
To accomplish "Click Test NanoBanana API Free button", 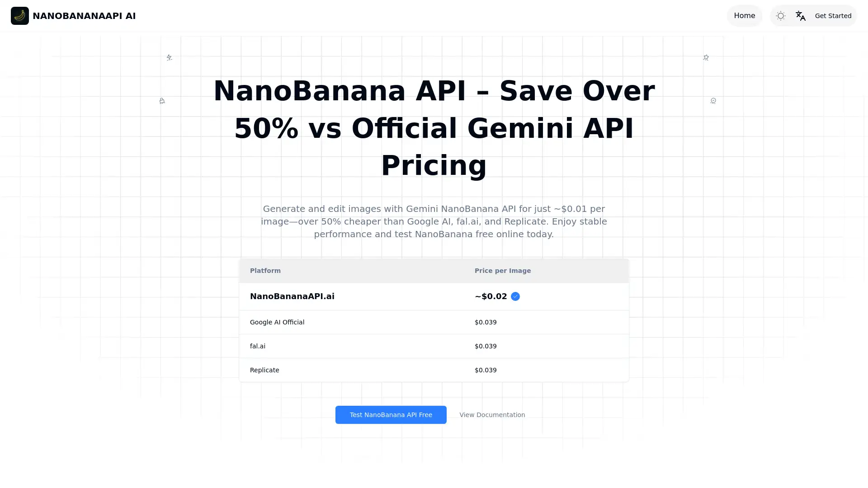I will click(391, 415).
